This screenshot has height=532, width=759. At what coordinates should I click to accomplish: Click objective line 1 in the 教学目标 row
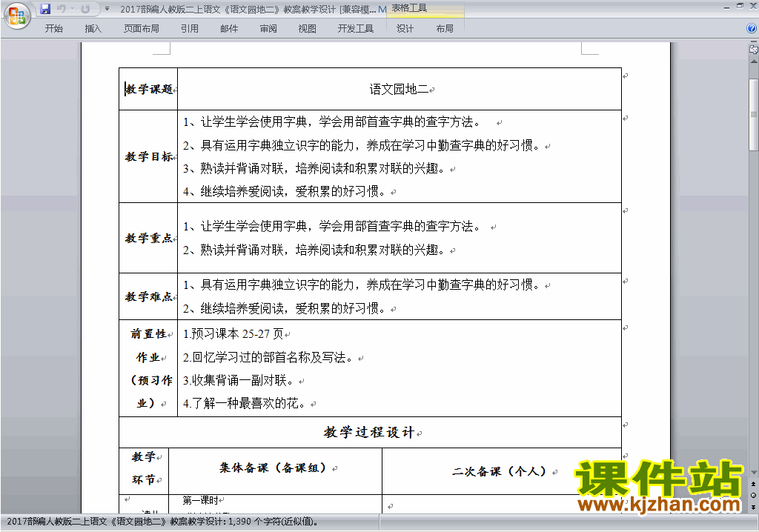pos(331,122)
